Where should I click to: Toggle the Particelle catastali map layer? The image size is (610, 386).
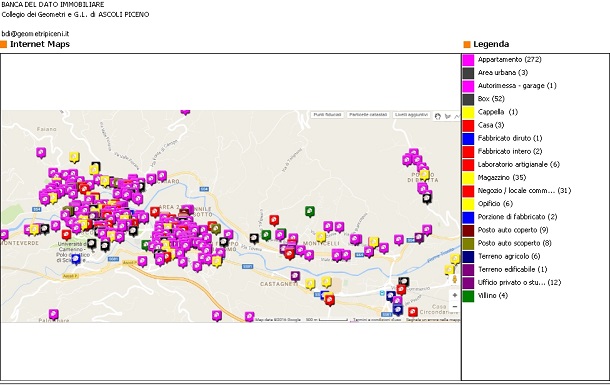(368, 115)
